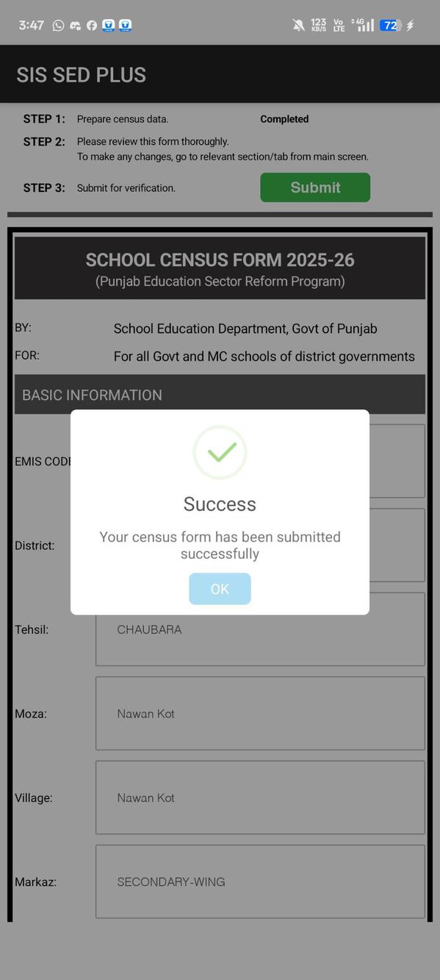Viewport: 440px width, 980px height.
Task: Select the BASIC INFORMATION section header
Action: pos(92,394)
